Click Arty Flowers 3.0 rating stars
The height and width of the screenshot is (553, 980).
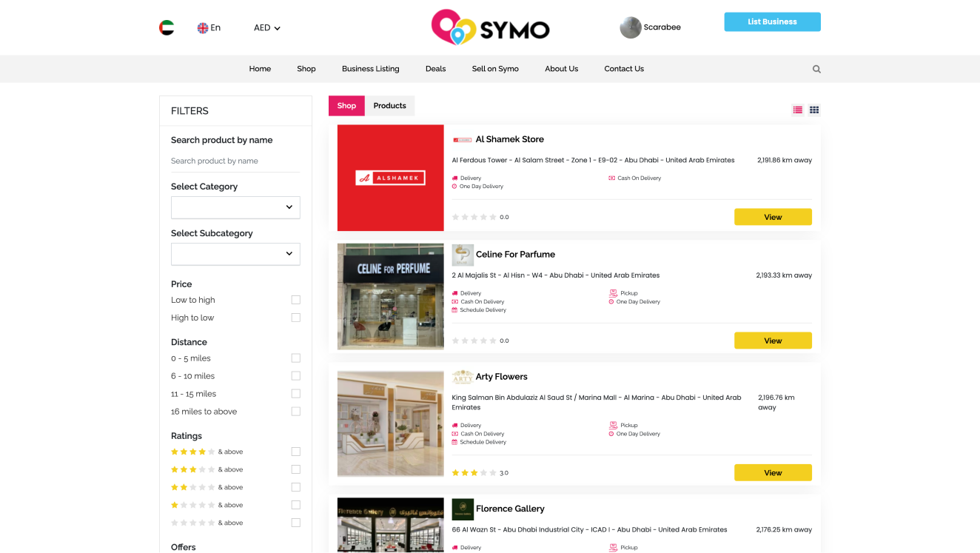474,472
